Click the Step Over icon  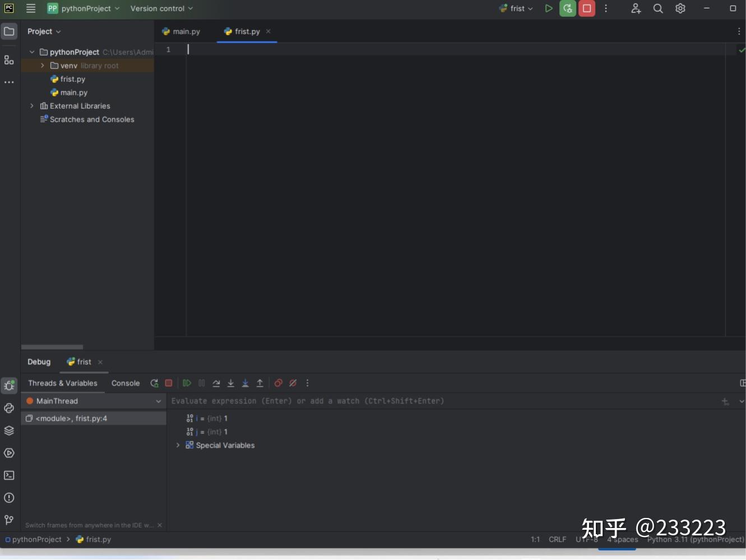point(216,383)
